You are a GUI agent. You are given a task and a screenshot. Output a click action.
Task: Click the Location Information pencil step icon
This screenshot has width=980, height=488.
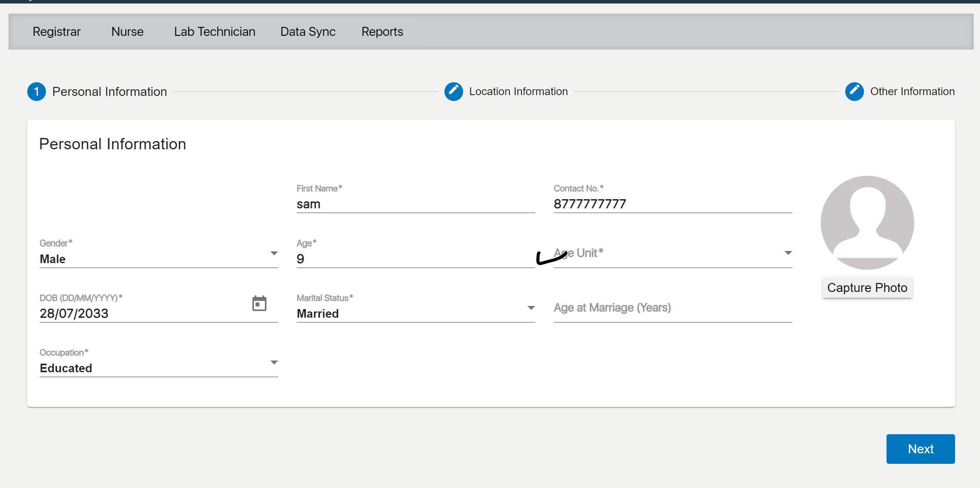pyautogui.click(x=453, y=92)
